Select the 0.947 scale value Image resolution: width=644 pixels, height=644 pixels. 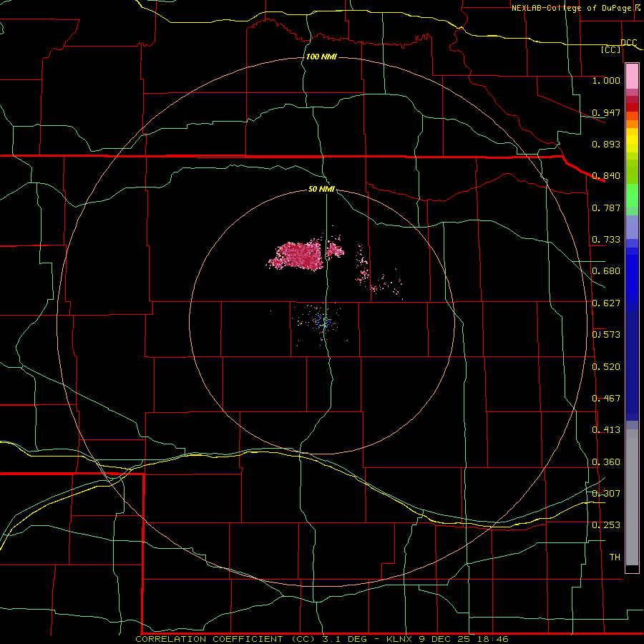[x=606, y=112]
